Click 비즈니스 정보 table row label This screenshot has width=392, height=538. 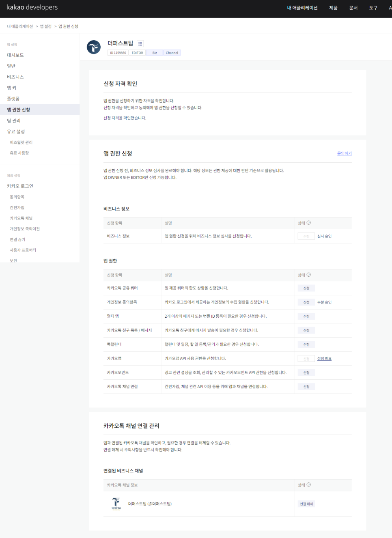coord(118,236)
